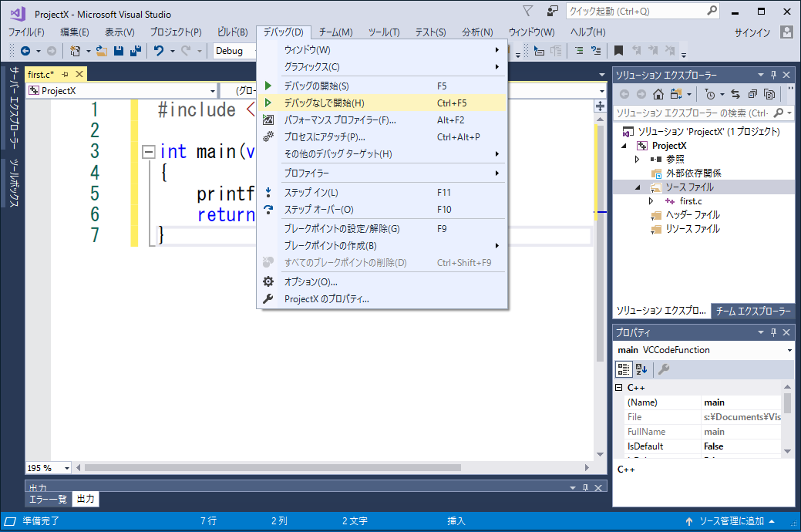Toggle auto-hide pin on the 出力 panel

coord(585,487)
